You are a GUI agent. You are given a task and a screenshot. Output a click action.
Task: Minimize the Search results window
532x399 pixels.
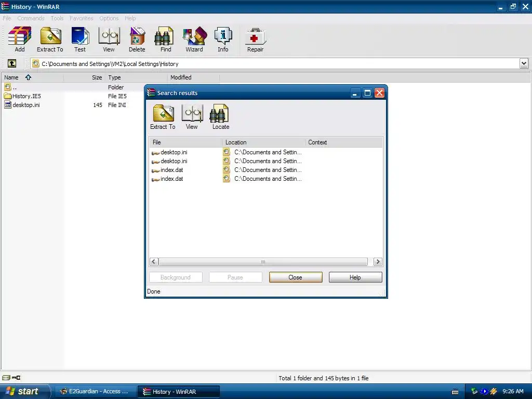click(x=355, y=92)
